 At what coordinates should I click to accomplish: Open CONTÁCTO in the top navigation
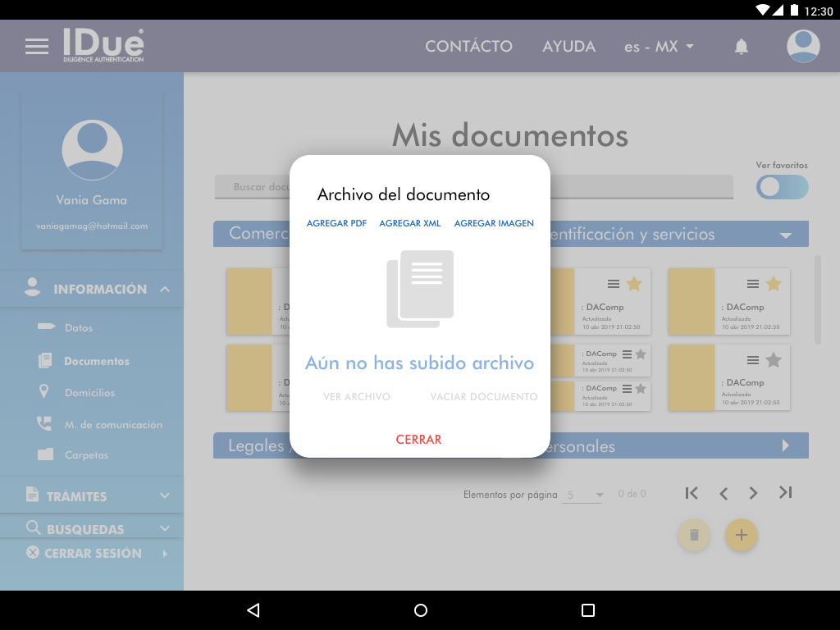click(468, 47)
